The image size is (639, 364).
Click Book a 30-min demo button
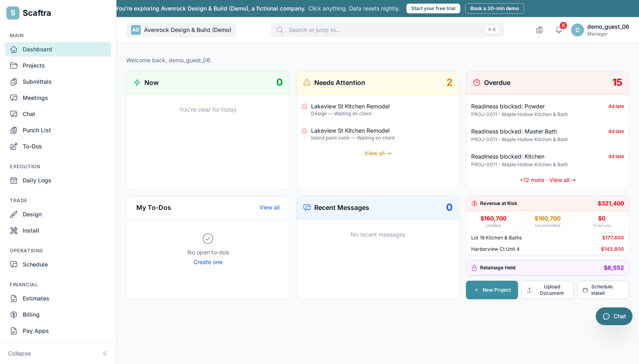pos(495,8)
